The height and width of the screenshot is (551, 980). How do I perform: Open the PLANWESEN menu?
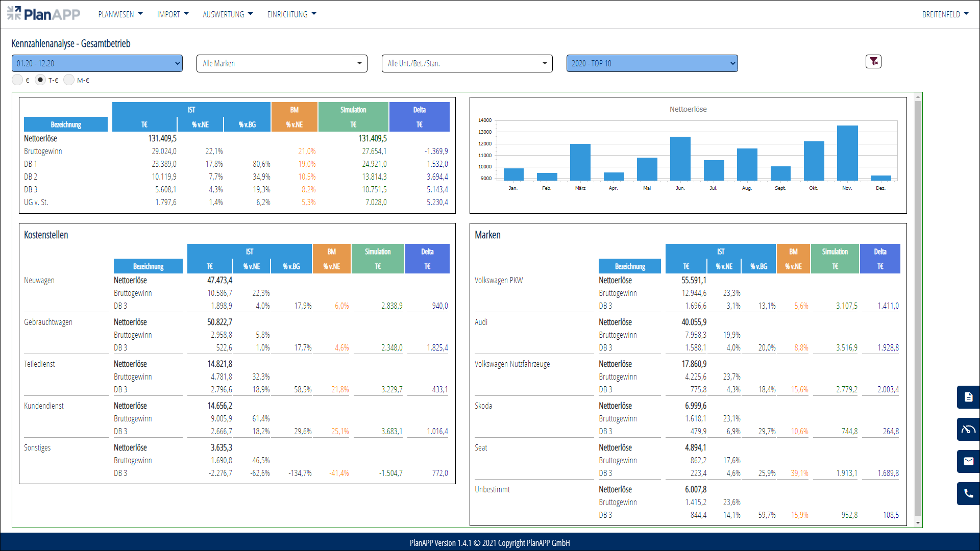click(x=120, y=14)
